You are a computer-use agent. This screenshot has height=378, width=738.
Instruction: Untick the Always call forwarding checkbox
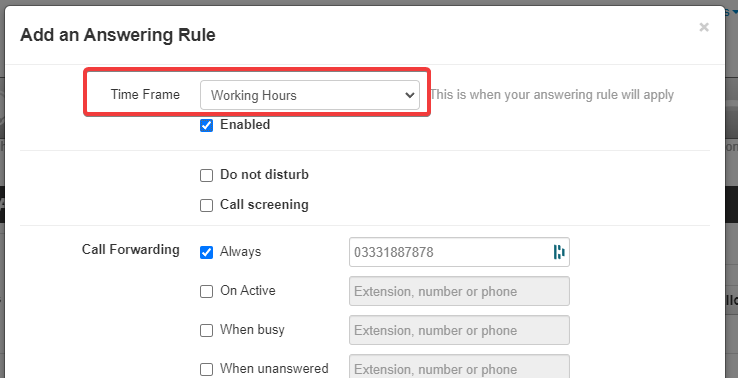tap(207, 252)
